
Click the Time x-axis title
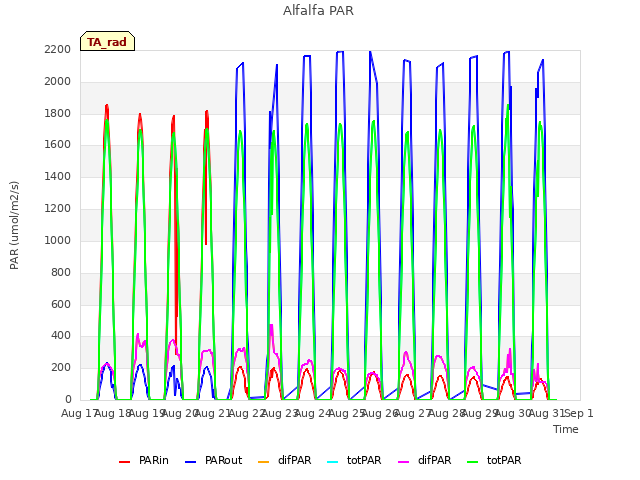(x=566, y=429)
